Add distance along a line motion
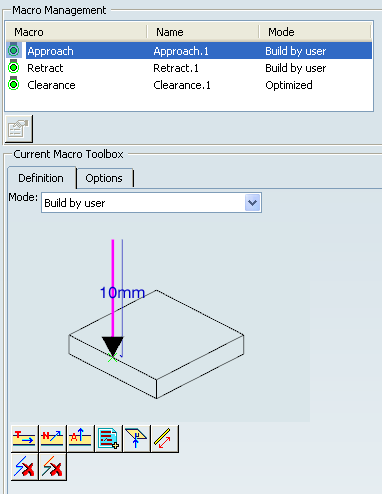Image resolution: width=382 pixels, height=494 pixels. pyautogui.click(x=165, y=439)
